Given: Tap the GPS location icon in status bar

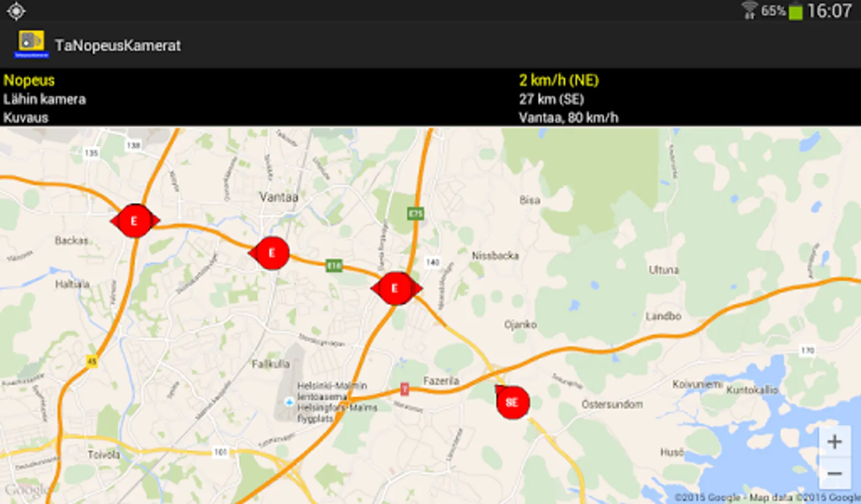Looking at the screenshot, I should 16,11.
